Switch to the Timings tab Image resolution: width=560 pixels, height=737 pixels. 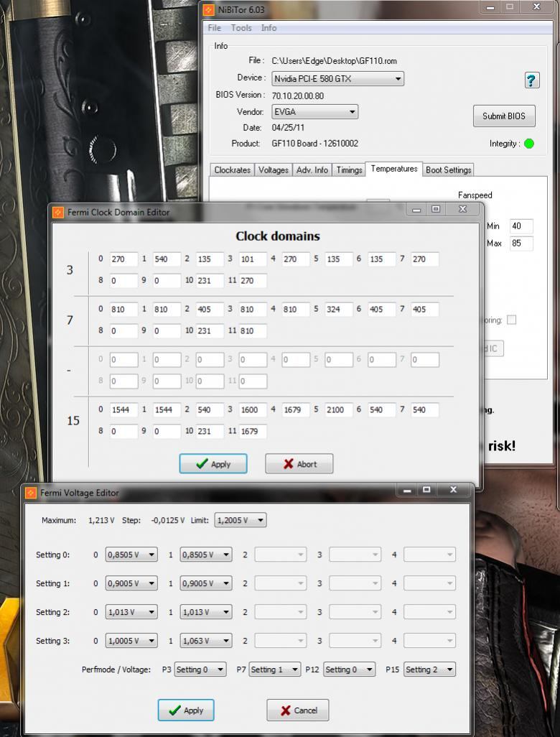349,170
